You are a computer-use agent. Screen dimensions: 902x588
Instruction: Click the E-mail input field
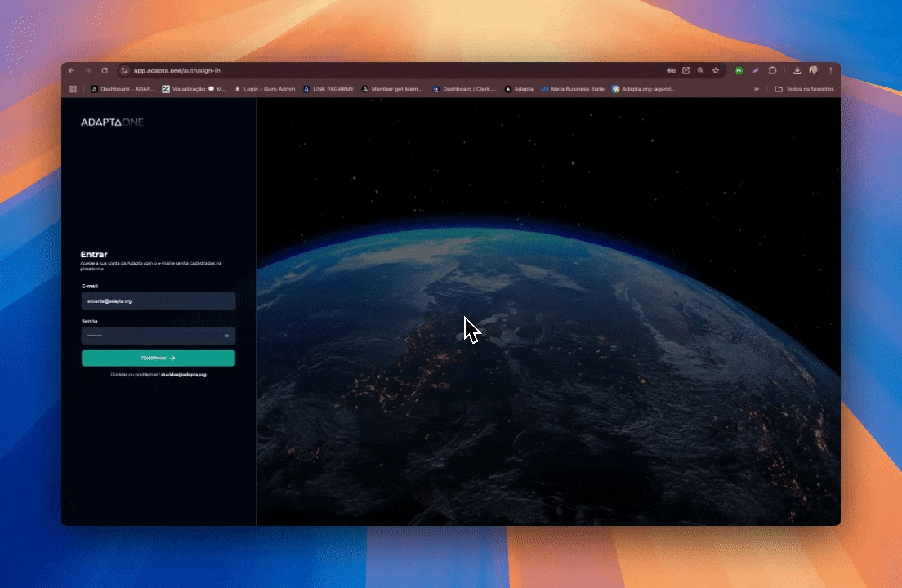[158, 301]
